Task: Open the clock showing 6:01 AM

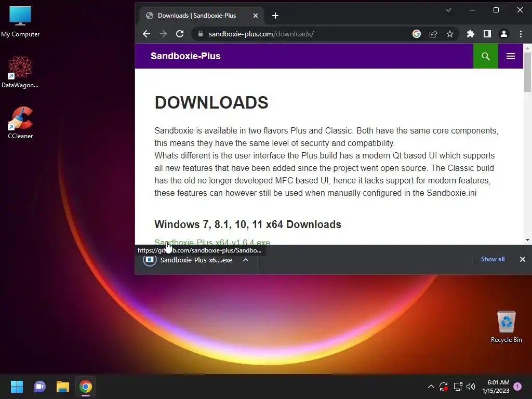Action: click(x=496, y=387)
